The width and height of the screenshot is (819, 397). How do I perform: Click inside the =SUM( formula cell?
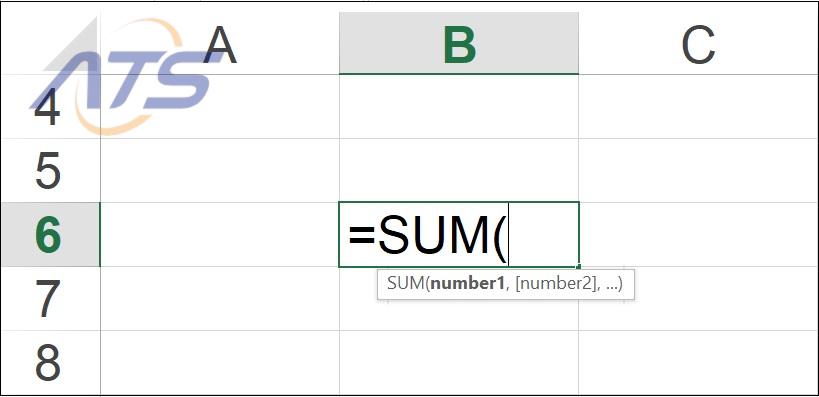[x=459, y=235]
